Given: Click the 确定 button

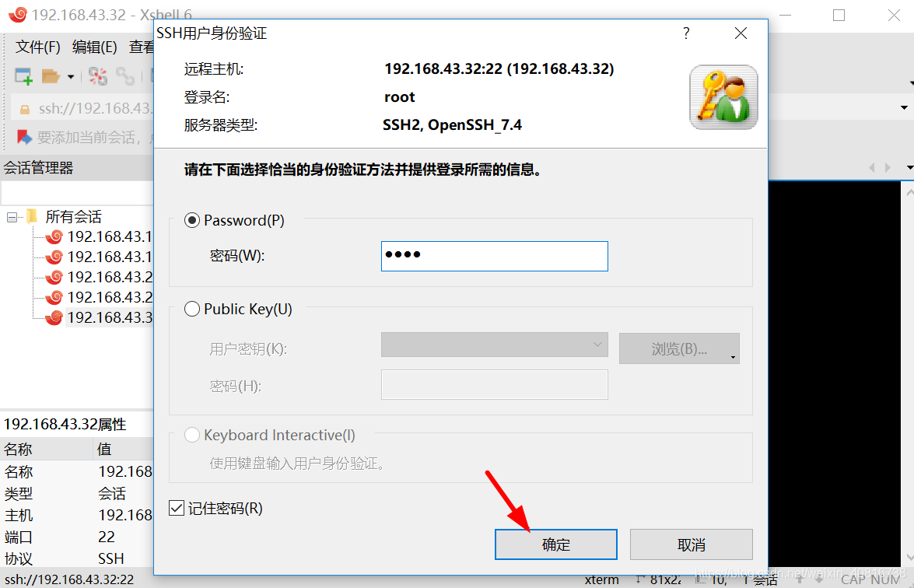Looking at the screenshot, I should [x=556, y=544].
